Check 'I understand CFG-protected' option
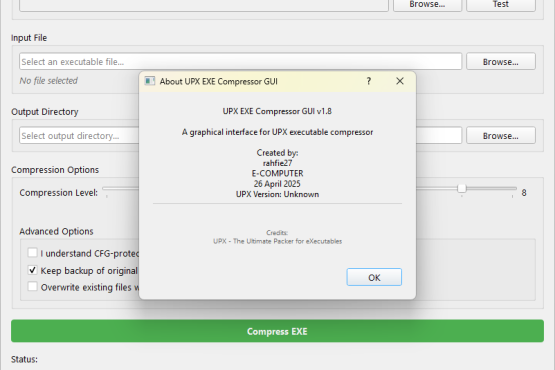 click(x=33, y=253)
